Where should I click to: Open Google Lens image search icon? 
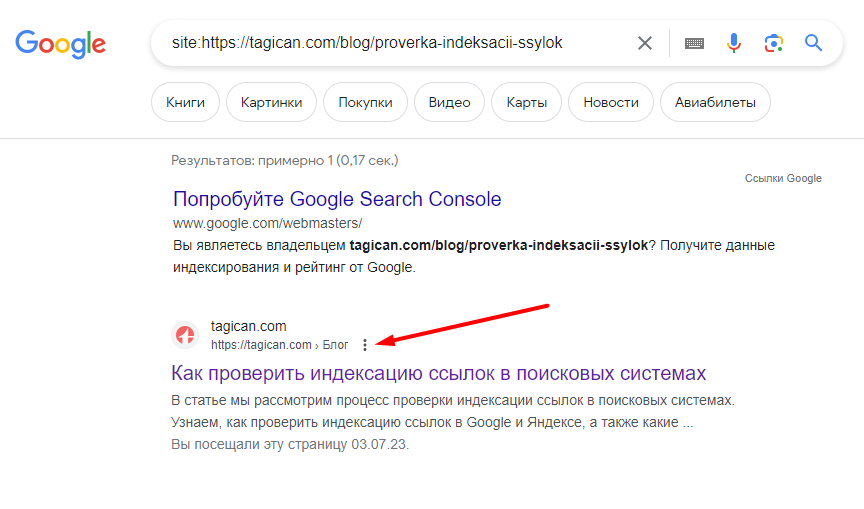pos(773,43)
